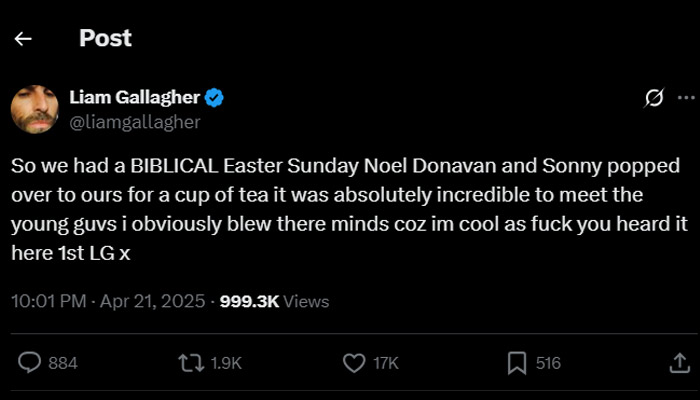
Task: Click the Liam Gallagher display name
Action: click(x=134, y=97)
